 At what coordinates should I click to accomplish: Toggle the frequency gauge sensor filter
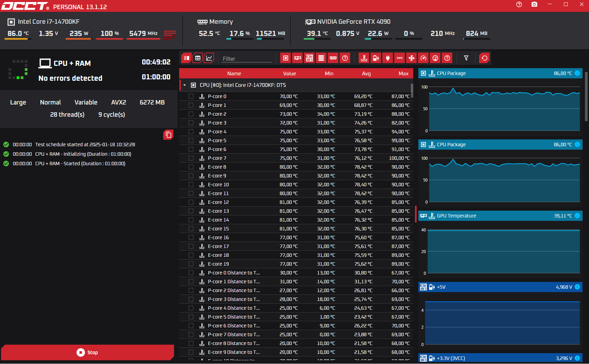click(x=423, y=58)
